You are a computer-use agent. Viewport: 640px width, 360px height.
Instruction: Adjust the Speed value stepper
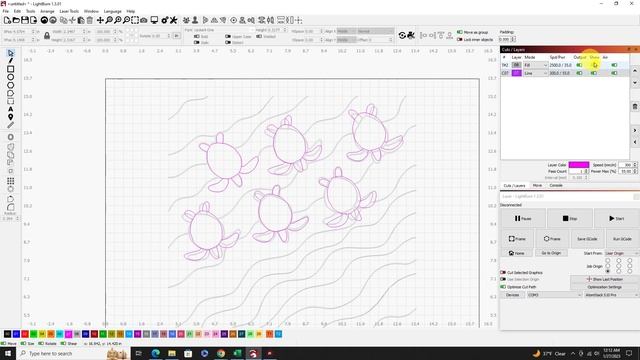point(635,165)
